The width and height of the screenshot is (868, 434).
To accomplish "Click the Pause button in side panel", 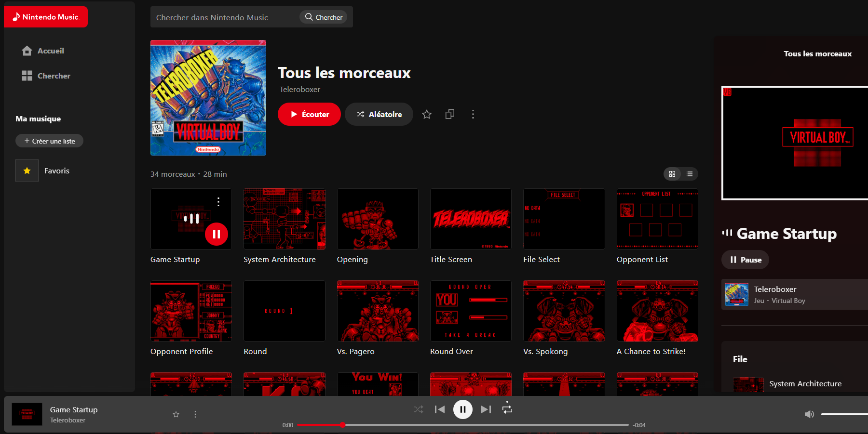I will tap(745, 260).
